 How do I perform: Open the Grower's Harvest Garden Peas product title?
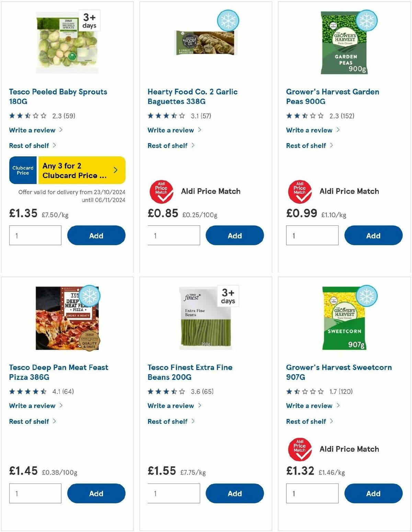pos(332,97)
